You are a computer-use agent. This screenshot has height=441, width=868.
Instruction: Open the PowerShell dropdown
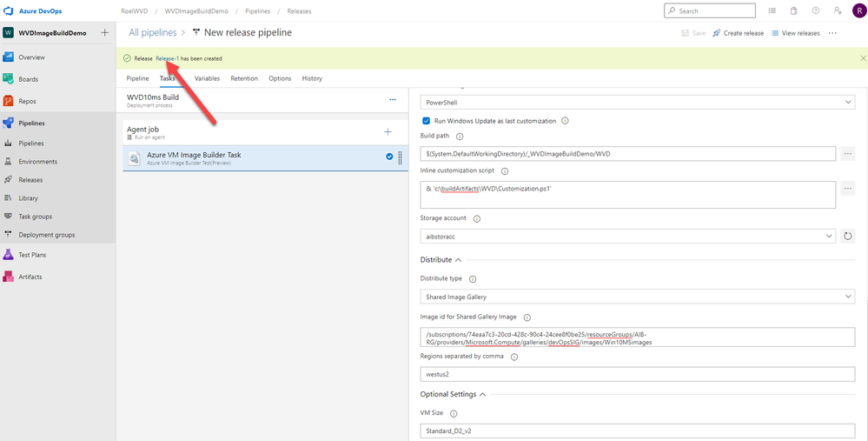637,103
